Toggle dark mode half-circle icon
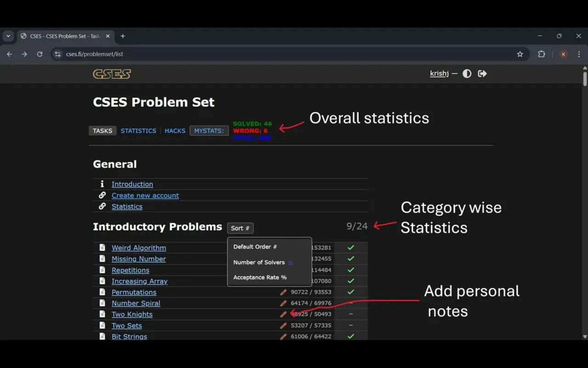Viewport: 588px width, 368px height. [467, 74]
